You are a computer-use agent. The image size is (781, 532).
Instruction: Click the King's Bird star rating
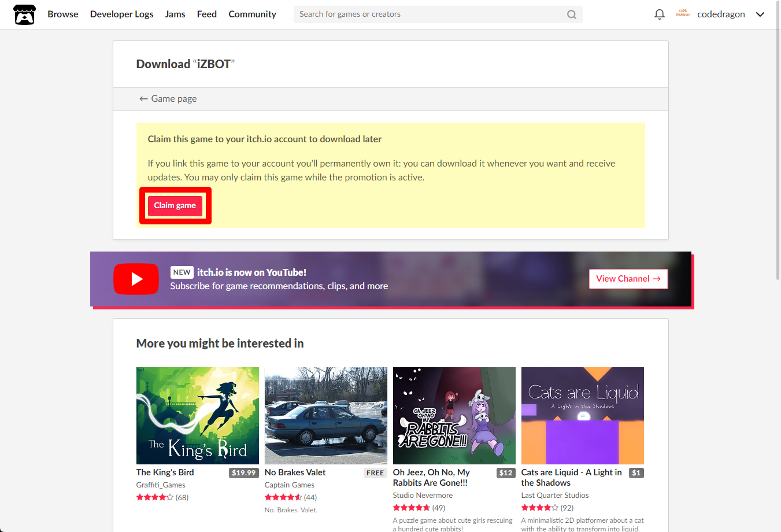(155, 497)
